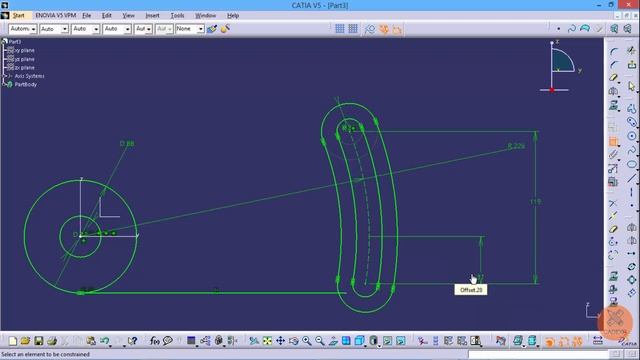Image resolution: width=640 pixels, height=360 pixels.
Task: Click the Zoom In magnifier icon
Action: [307, 341]
